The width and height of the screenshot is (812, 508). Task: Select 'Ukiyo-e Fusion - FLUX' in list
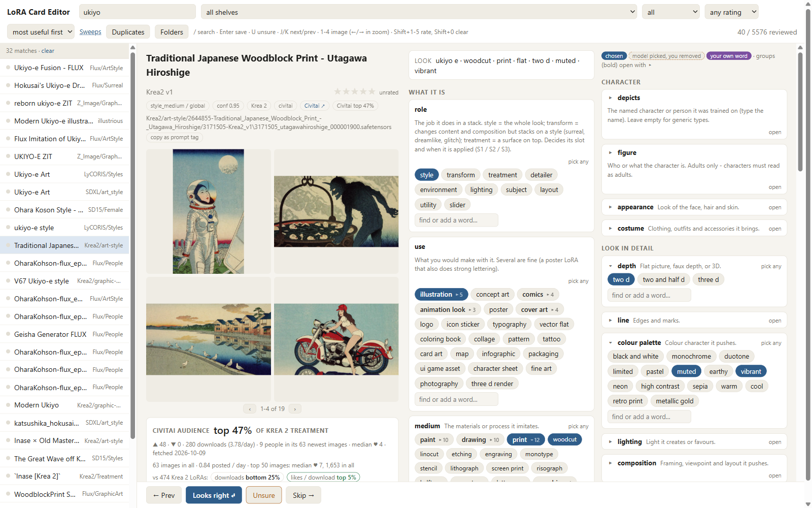click(64, 68)
